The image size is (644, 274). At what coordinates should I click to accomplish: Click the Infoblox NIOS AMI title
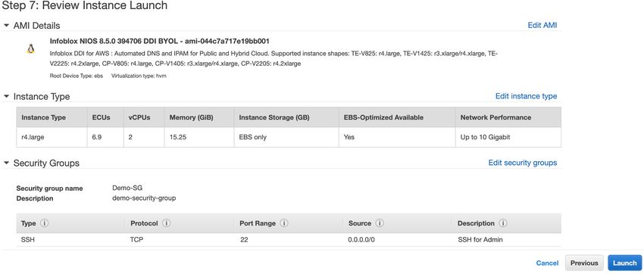(x=159, y=41)
